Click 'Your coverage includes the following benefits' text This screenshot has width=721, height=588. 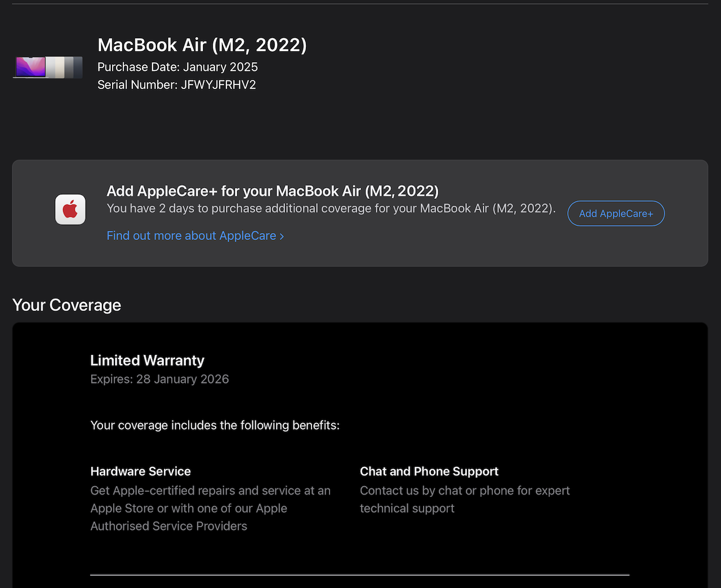(x=215, y=425)
